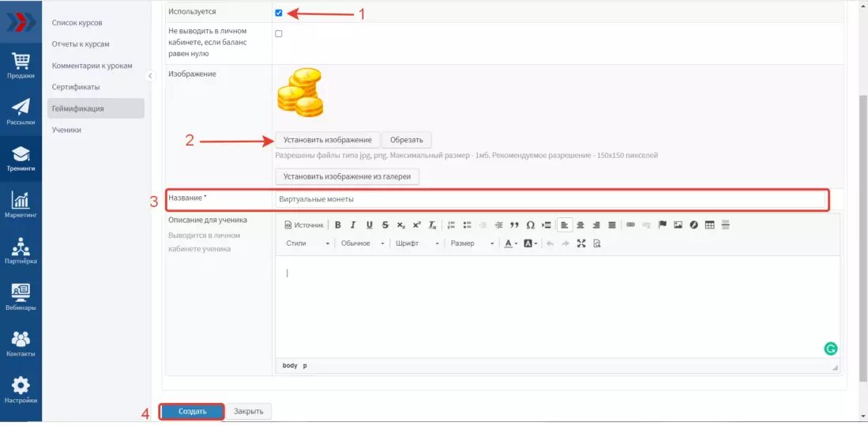Open the Продажи shopping cart section
This screenshot has height=426, width=868.
point(21,66)
